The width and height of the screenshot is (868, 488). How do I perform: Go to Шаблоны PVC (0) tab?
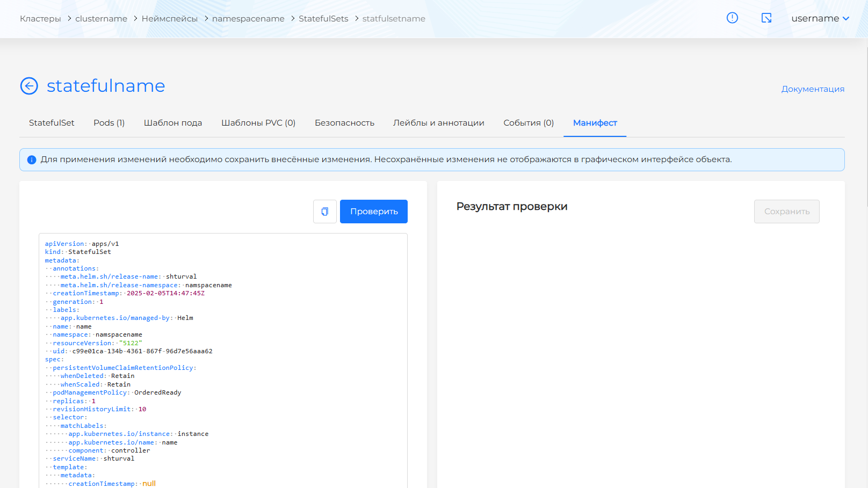coord(258,123)
